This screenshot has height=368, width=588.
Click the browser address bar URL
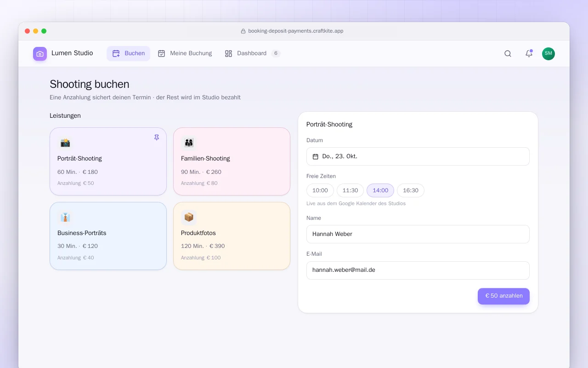coord(296,31)
